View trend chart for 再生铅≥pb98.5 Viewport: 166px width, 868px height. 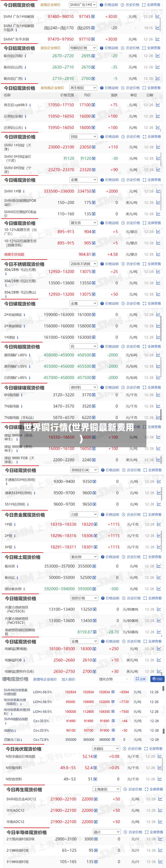pyautogui.click(x=158, y=105)
